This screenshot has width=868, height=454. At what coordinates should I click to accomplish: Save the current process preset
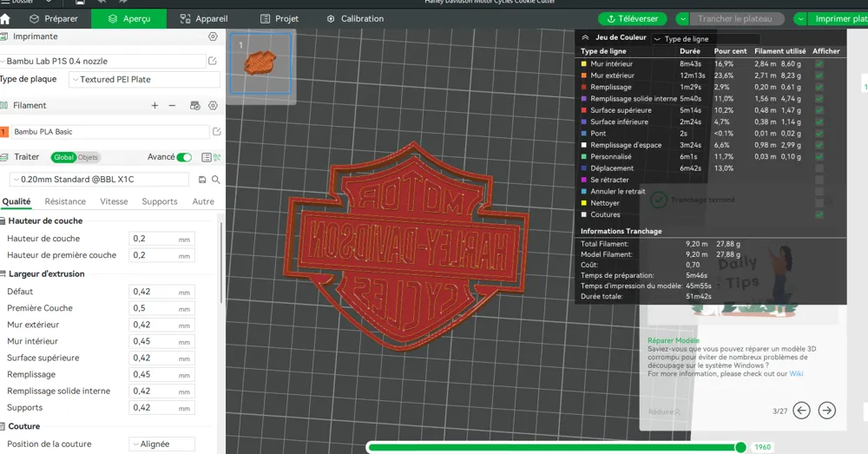202,180
